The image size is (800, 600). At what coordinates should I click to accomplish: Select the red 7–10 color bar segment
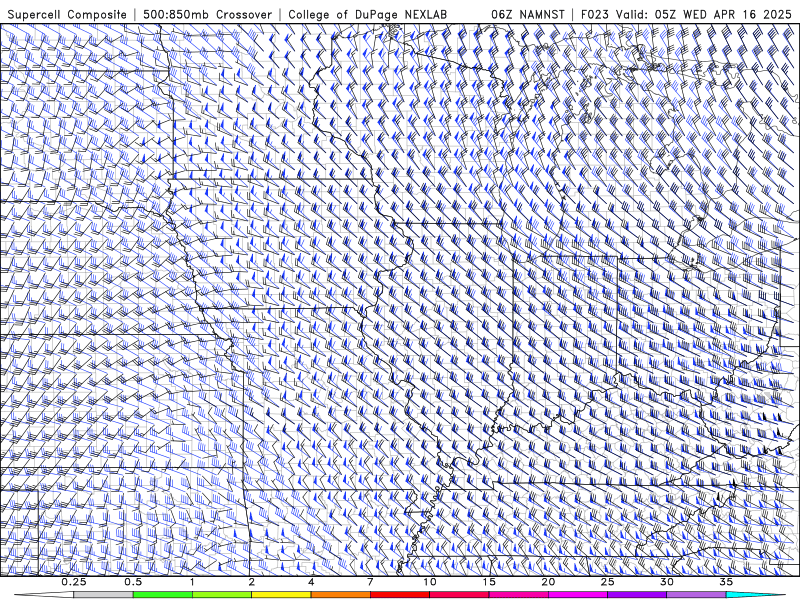400,595
